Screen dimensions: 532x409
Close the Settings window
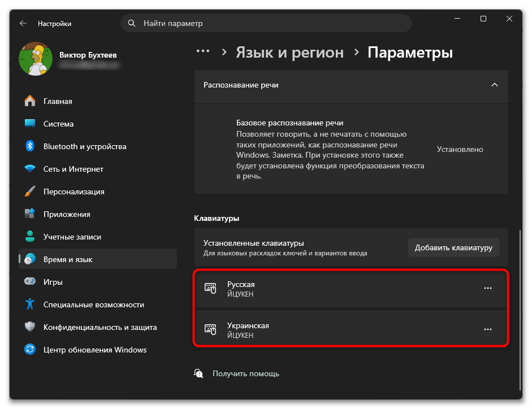click(x=509, y=19)
